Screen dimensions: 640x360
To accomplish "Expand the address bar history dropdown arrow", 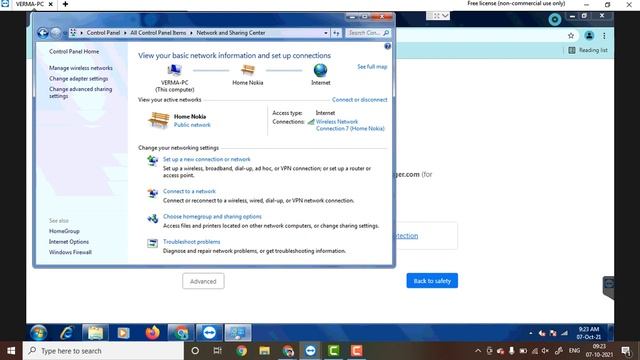I will tap(326, 33).
